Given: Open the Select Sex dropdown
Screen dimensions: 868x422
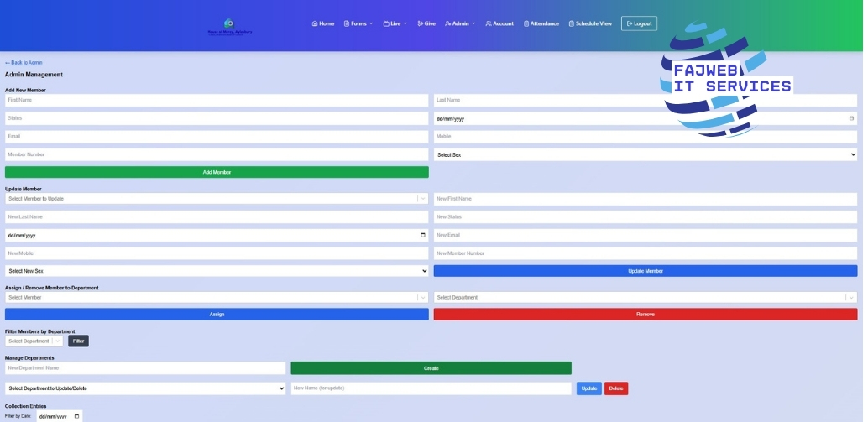Looking at the screenshot, I should coord(646,155).
